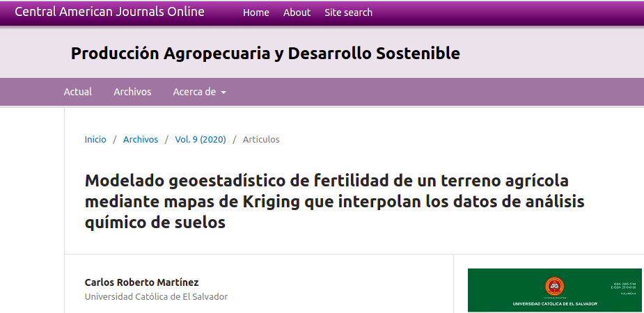The height and width of the screenshot is (313, 644).
Task: Open the green issue cover thumbnail
Action: (x=554, y=291)
